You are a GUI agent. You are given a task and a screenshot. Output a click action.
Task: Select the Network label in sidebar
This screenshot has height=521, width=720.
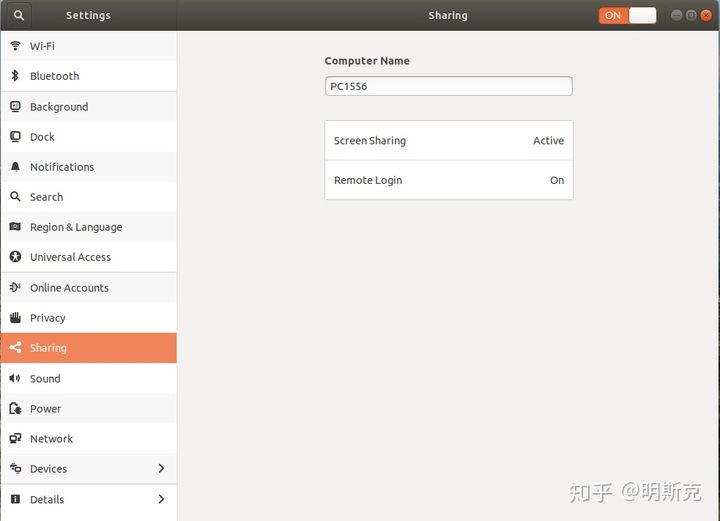(x=51, y=439)
